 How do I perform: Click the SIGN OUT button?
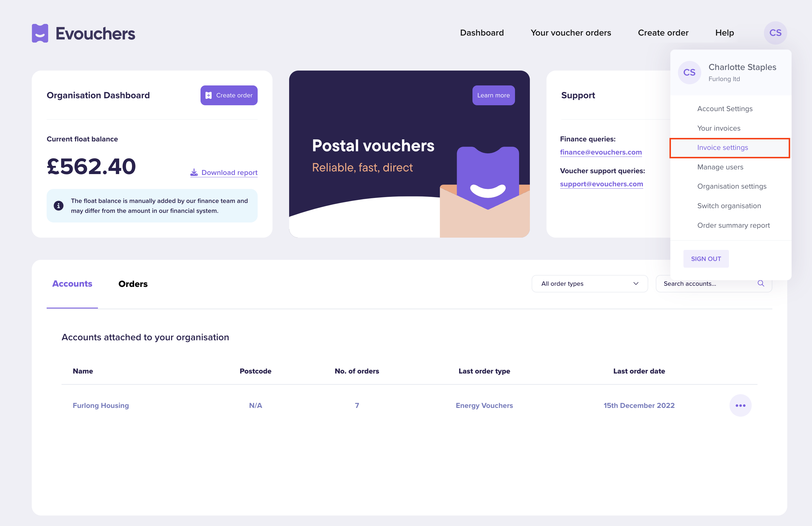click(x=706, y=259)
